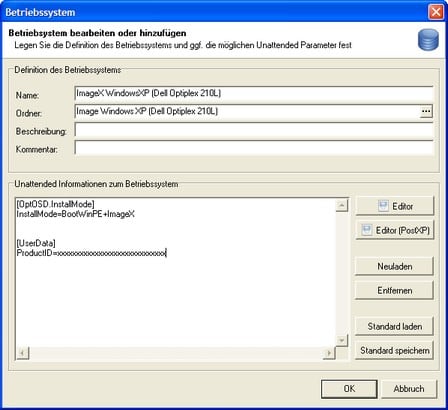This screenshot has width=448, height=410.
Task: Focus the Ordner input field
Action: coord(247,112)
